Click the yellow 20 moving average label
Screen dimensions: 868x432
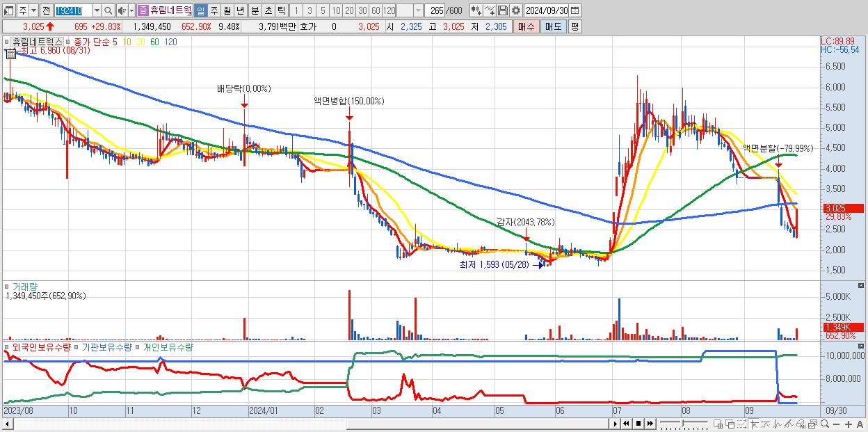pyautogui.click(x=140, y=42)
